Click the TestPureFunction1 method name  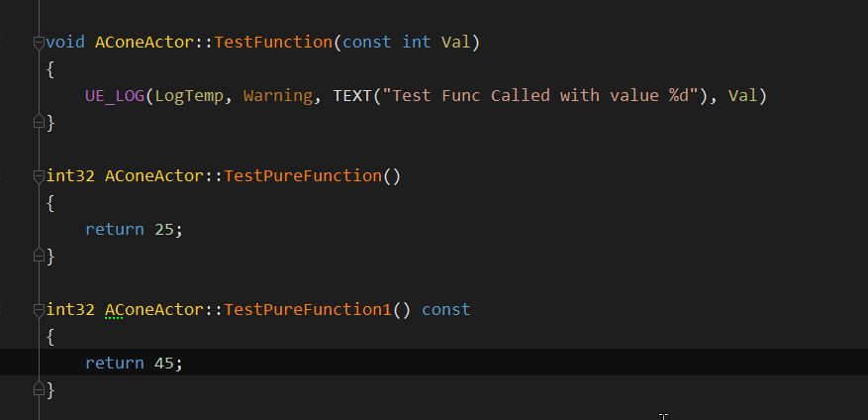coord(308,310)
